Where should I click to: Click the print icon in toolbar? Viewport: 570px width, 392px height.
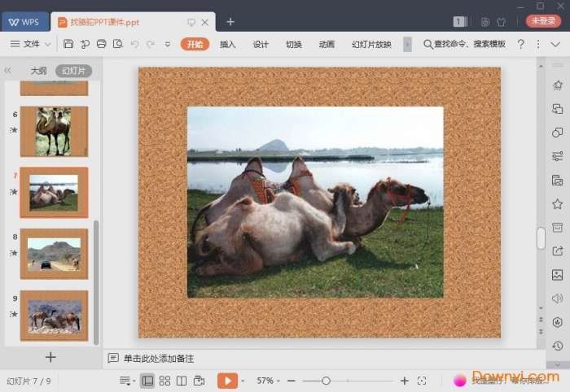click(102, 44)
